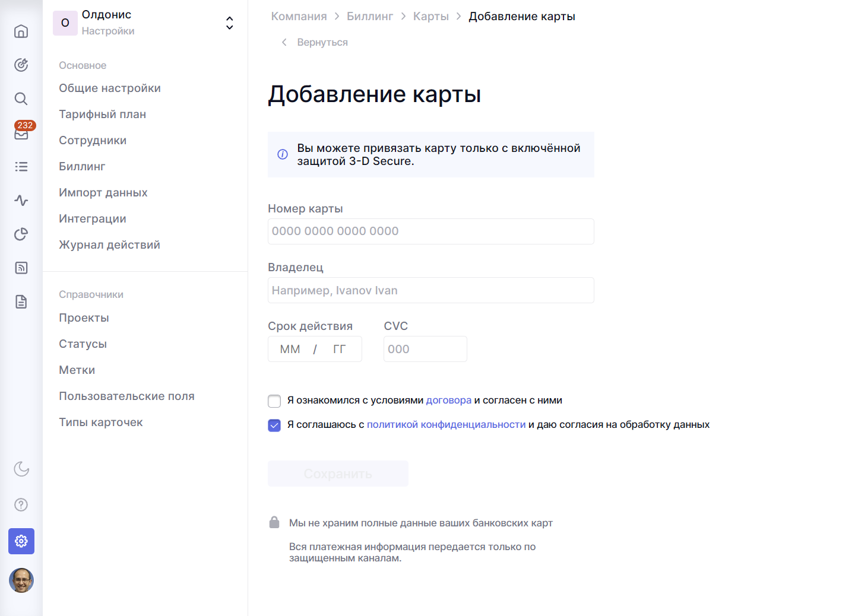Expand the Олдонис workspace switcher
Image resolution: width=855 pixels, height=616 pixels.
pos(229,23)
